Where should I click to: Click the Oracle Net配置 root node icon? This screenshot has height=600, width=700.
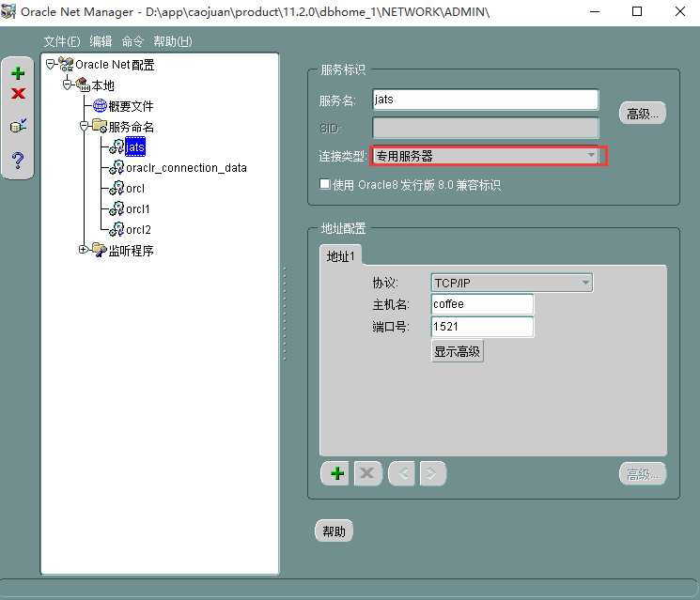(66, 65)
